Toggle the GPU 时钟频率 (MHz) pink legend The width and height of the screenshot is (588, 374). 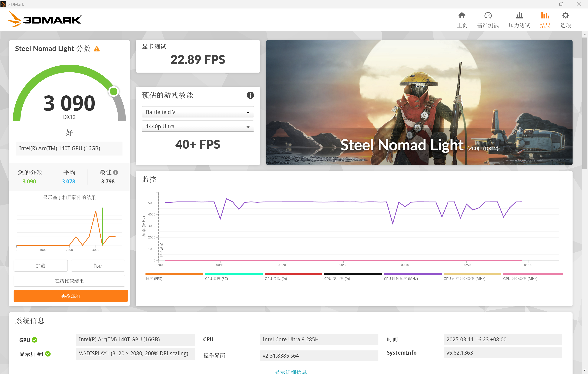533,277
